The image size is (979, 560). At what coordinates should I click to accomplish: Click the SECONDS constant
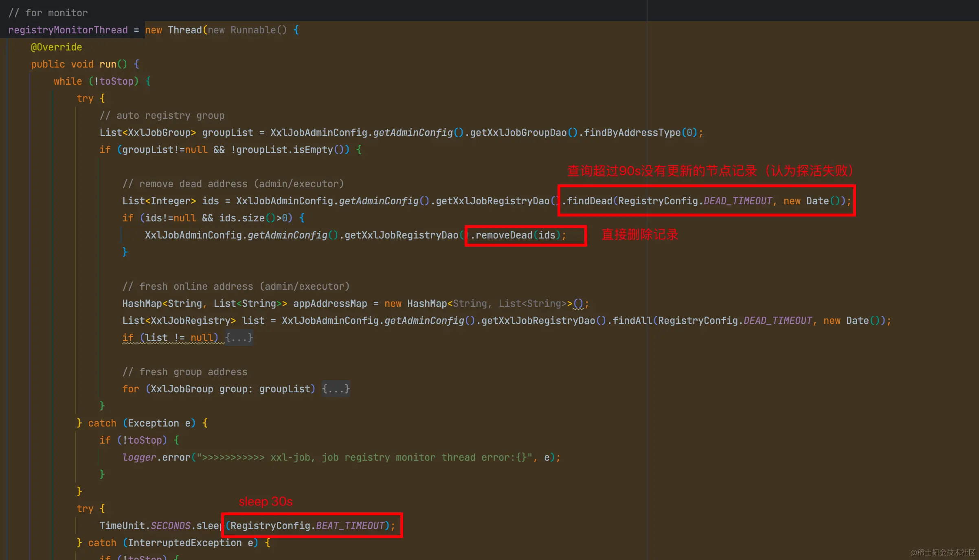(171, 526)
